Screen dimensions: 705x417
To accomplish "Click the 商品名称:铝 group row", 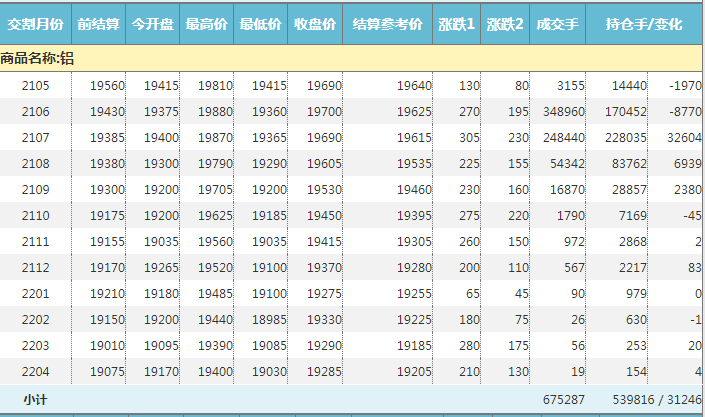I will click(x=38, y=59).
